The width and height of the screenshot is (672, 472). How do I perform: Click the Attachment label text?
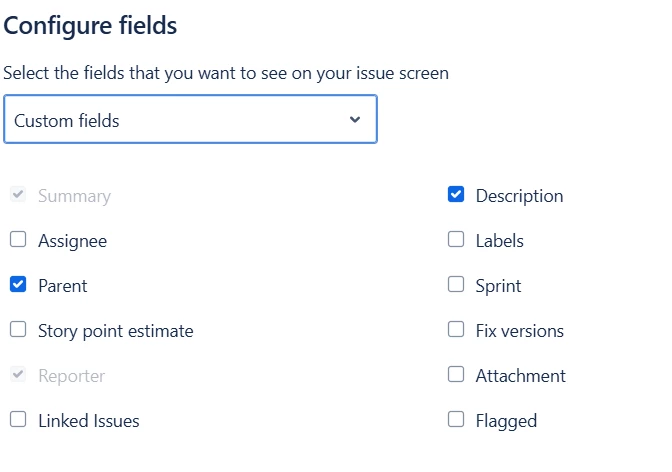point(520,376)
